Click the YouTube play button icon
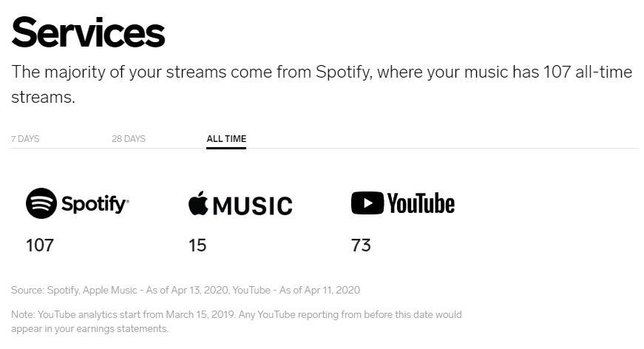 click(x=367, y=203)
